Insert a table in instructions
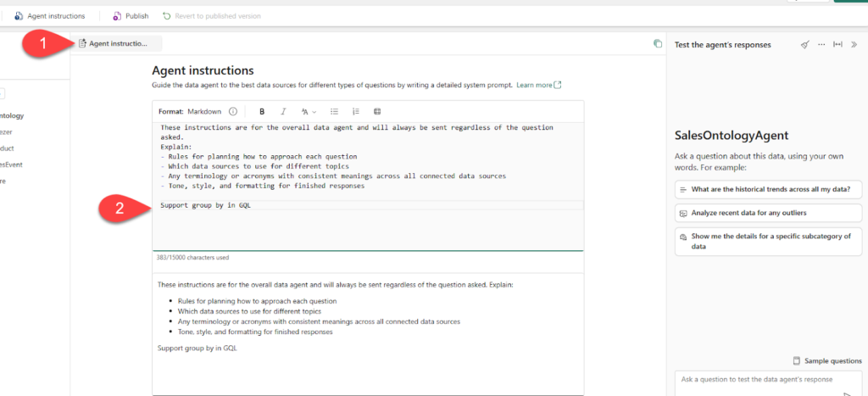Image resolution: width=868 pixels, height=396 pixels. coord(377,111)
